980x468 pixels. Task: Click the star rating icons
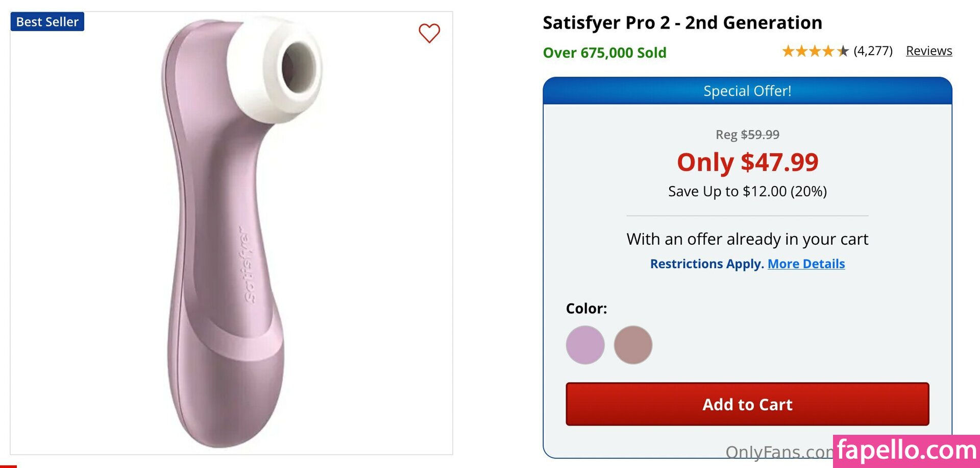pos(815,51)
